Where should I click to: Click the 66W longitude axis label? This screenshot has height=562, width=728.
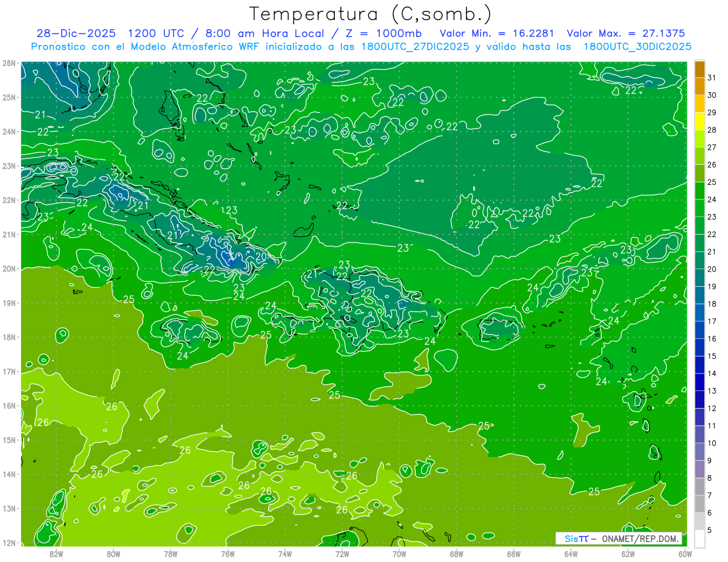pos(514,554)
